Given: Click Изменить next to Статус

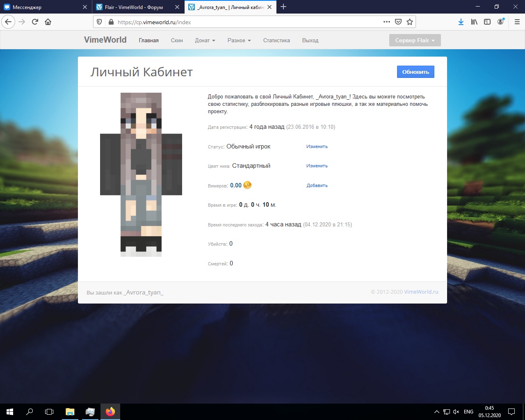Looking at the screenshot, I should point(317,146).
